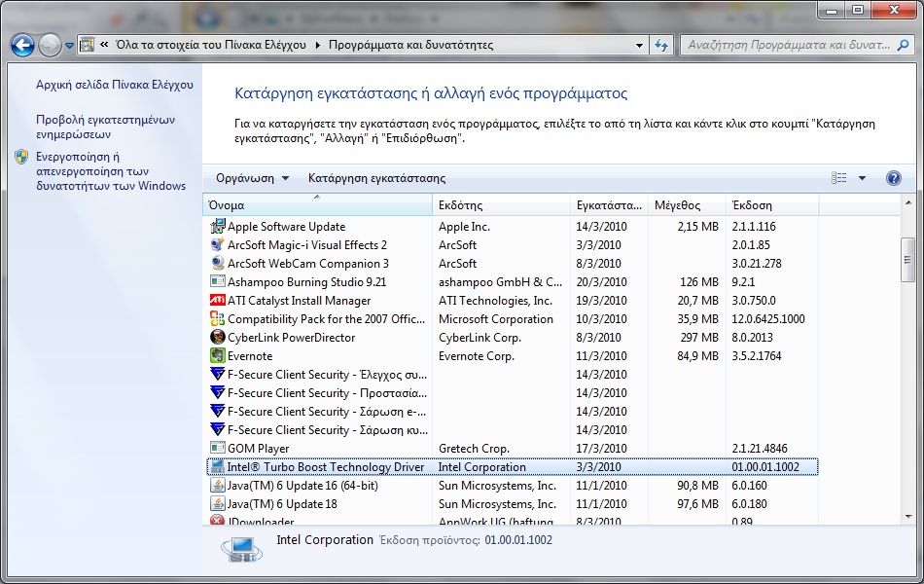Sort list by Εκδότης column header
This screenshot has width=924, height=584.
tap(500, 205)
